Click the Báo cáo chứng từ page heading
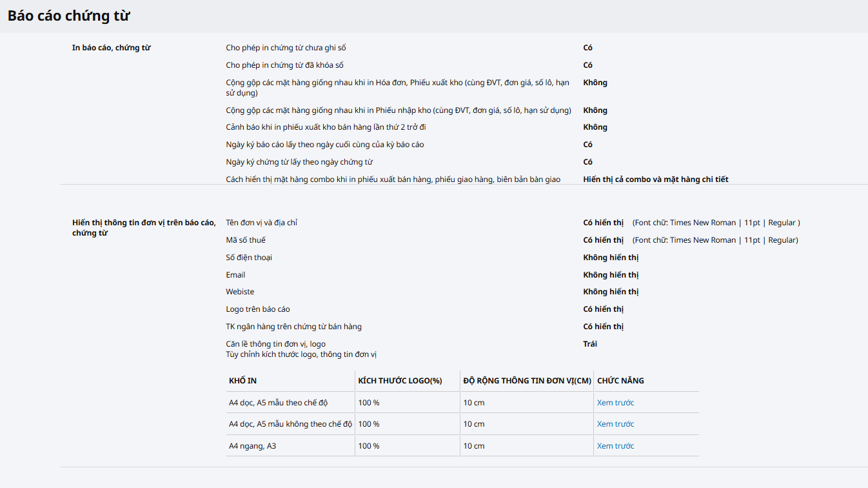This screenshot has width=868, height=488. click(69, 16)
